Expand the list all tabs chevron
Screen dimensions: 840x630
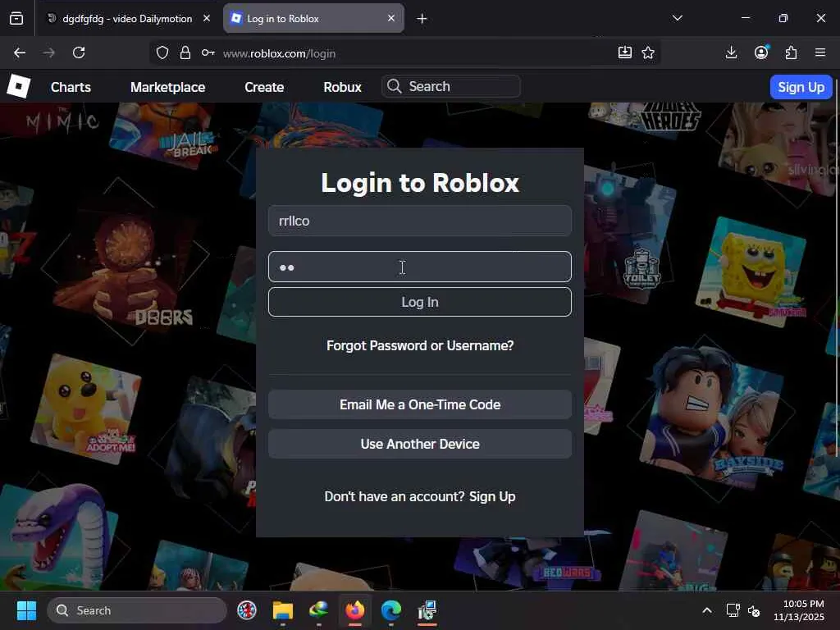pyautogui.click(x=677, y=18)
